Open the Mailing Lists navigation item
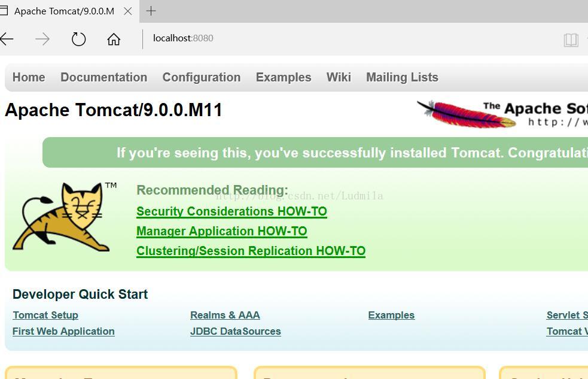 [402, 77]
